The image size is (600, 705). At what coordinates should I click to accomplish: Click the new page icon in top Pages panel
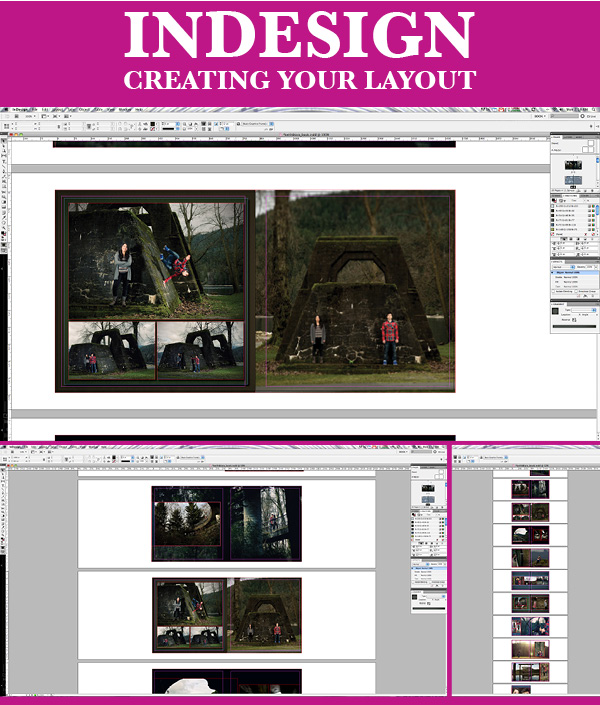click(585, 191)
